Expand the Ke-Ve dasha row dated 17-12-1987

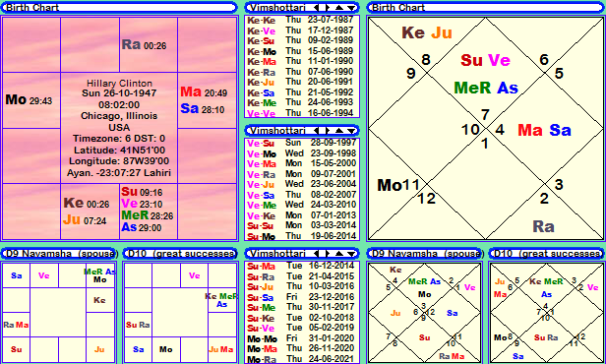coord(300,30)
